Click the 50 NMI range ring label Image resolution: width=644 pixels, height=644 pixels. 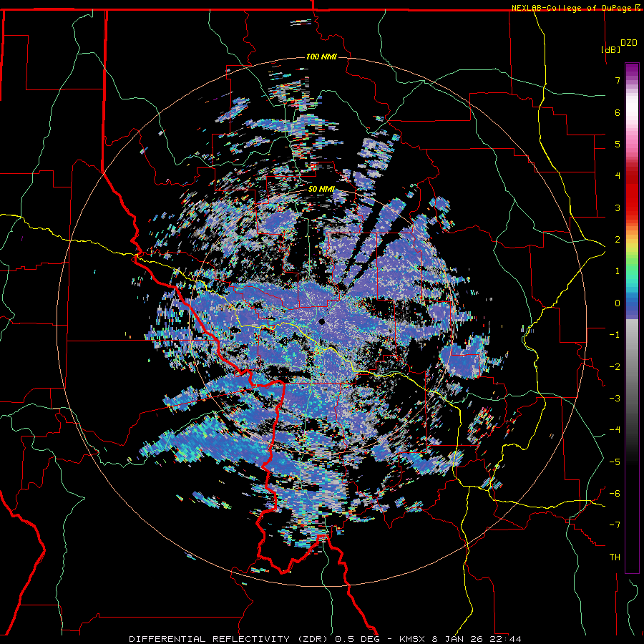(321, 190)
